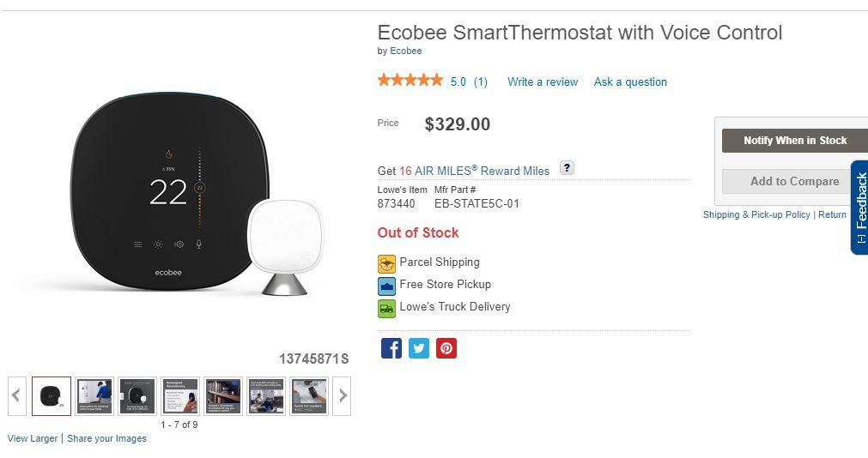Share product on Pinterest

(x=446, y=348)
